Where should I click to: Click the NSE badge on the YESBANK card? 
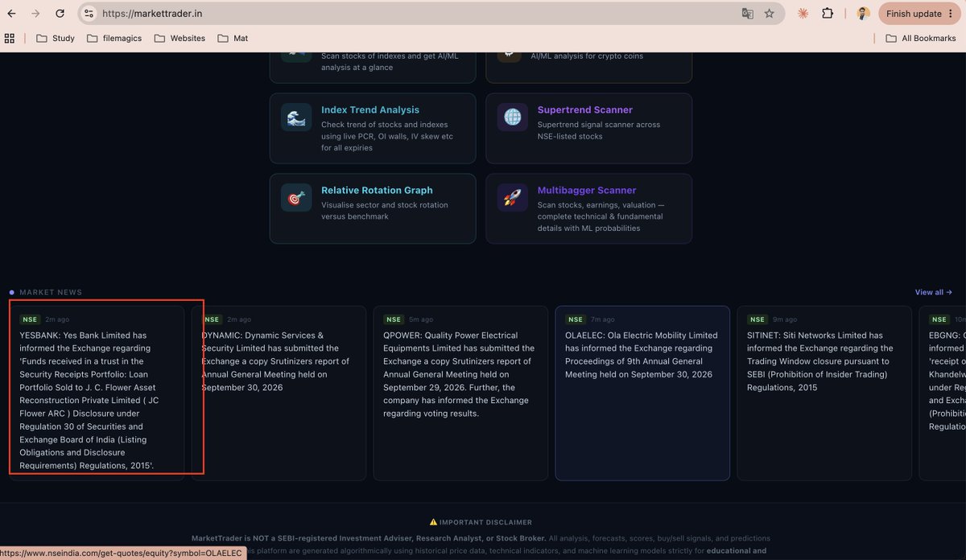[30, 319]
